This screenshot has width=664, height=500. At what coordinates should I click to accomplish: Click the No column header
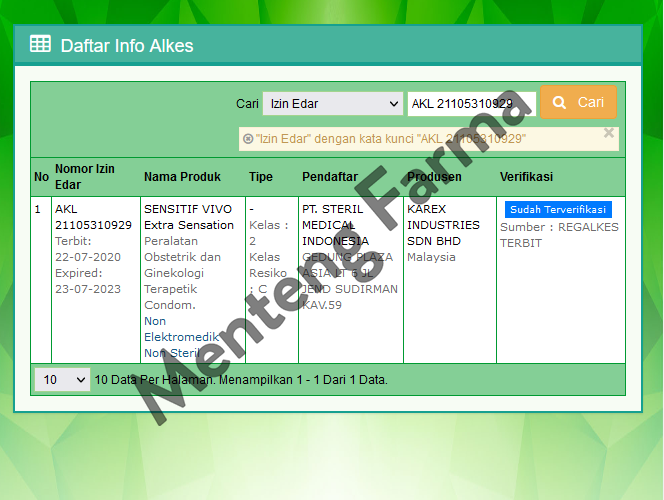point(41,177)
